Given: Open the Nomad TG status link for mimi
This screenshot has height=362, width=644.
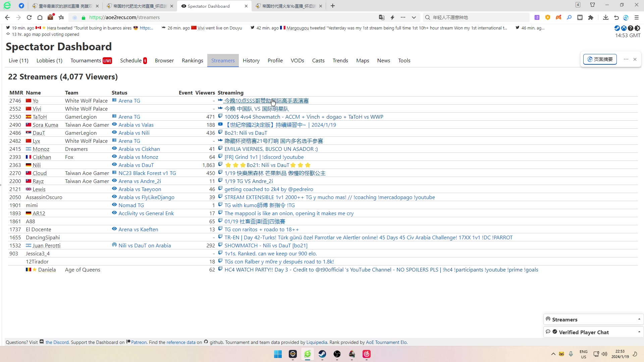Looking at the screenshot, I should [131, 205].
